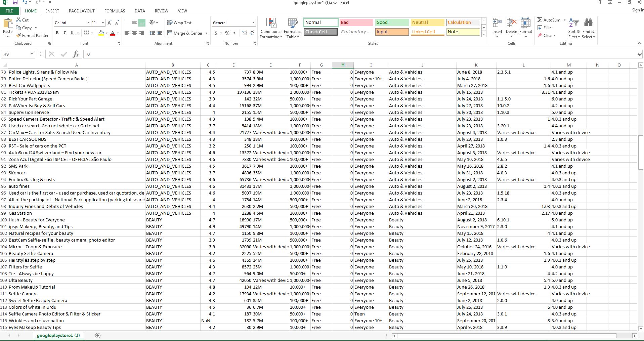The image size is (644, 341).
Task: Open Sort & Filter options
Action: pos(574,28)
